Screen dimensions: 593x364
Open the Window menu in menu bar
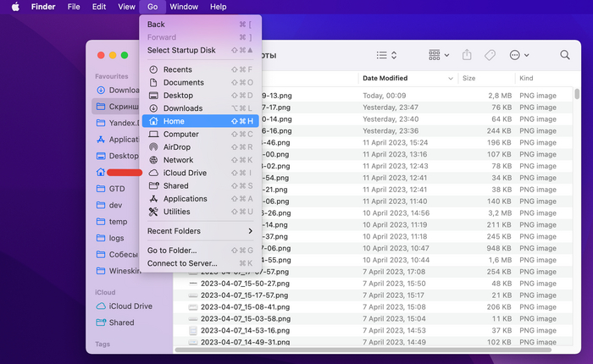coord(184,7)
